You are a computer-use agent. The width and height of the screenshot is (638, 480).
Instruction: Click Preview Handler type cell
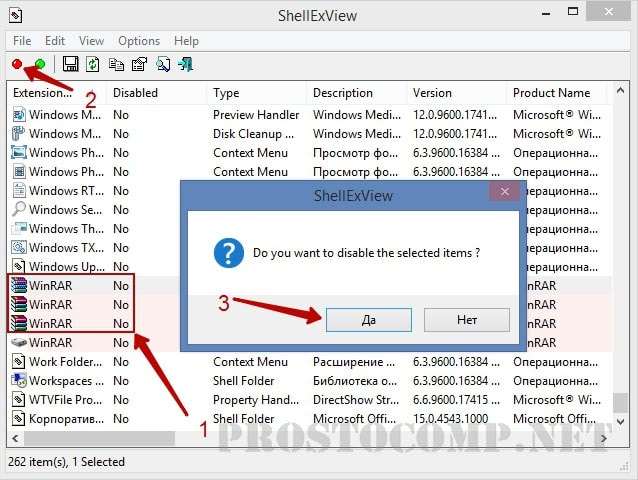coord(256,115)
